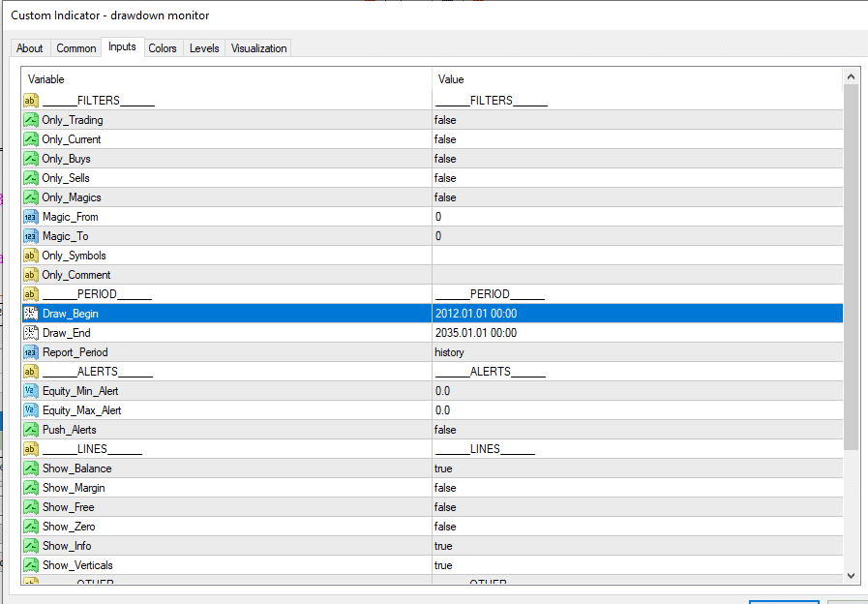
Task: Click the string icon beside Only_Symbols
Action: pos(31,256)
